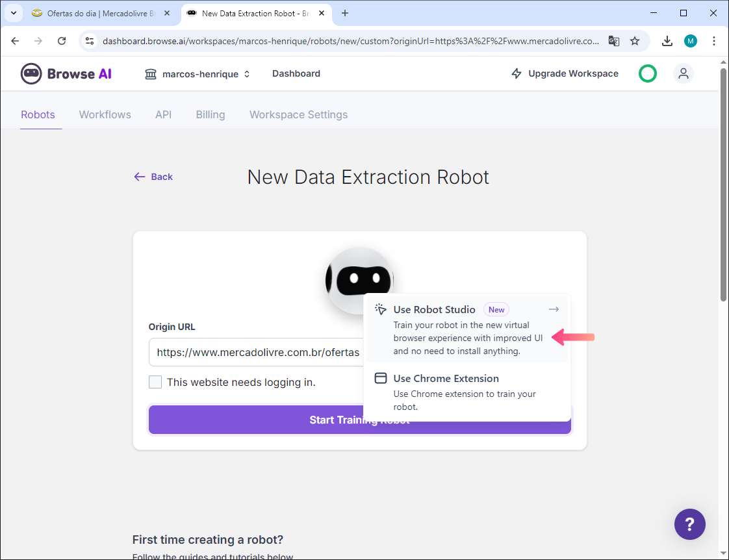Click the translate page icon
This screenshot has width=729, height=560.
(x=614, y=41)
